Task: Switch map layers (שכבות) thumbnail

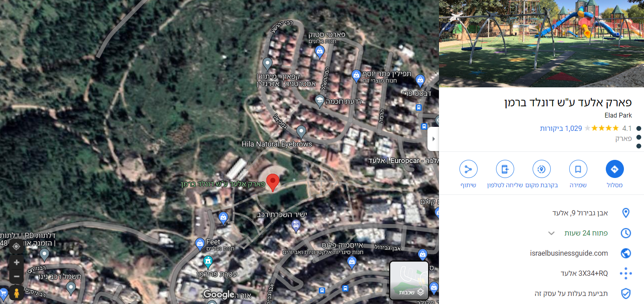Action: (409, 281)
